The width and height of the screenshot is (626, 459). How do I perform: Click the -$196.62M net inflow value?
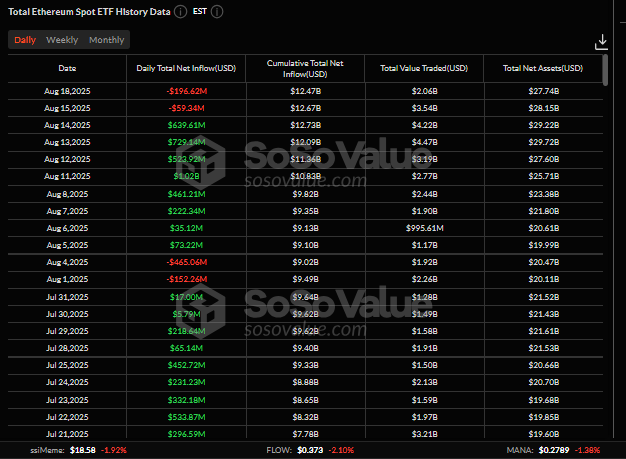tap(186, 91)
